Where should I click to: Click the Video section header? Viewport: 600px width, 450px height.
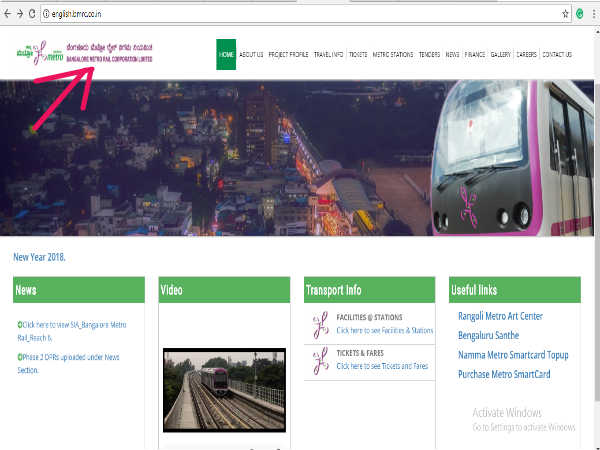click(x=224, y=290)
